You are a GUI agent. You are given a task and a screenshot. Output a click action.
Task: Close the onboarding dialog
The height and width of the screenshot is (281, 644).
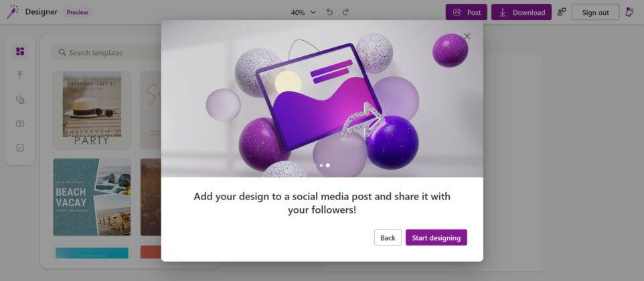467,36
